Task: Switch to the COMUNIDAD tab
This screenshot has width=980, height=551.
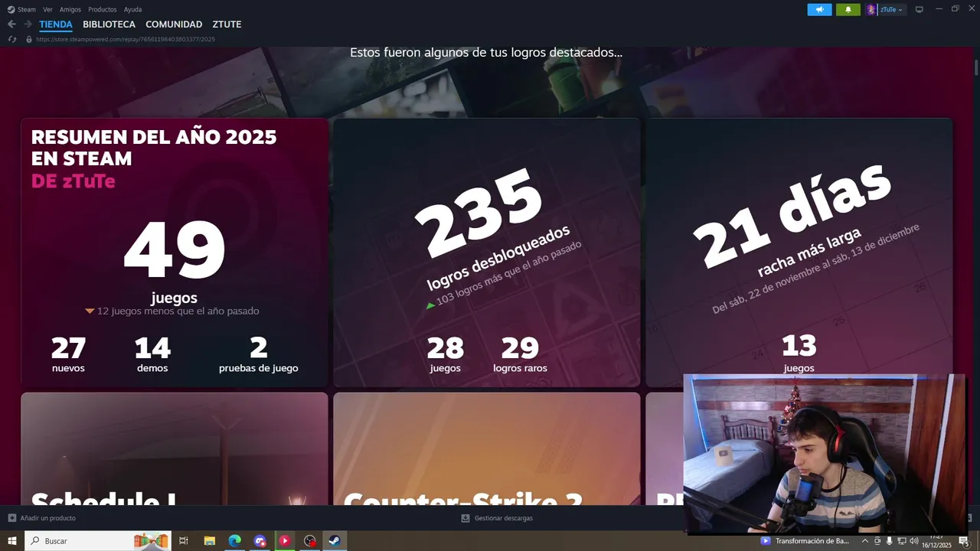Action: [x=174, y=24]
